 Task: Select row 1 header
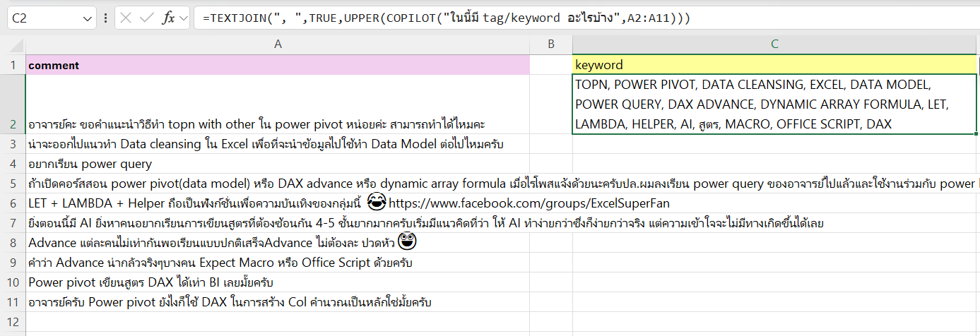click(x=13, y=65)
